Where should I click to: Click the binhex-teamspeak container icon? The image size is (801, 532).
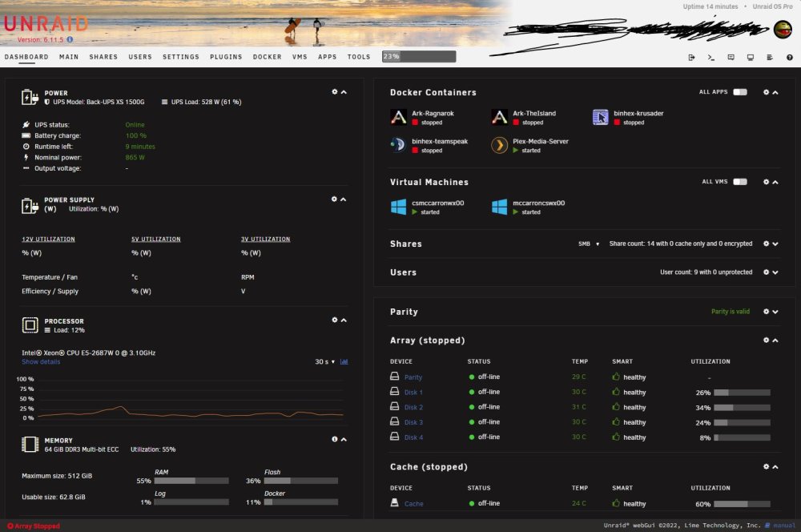click(x=398, y=145)
